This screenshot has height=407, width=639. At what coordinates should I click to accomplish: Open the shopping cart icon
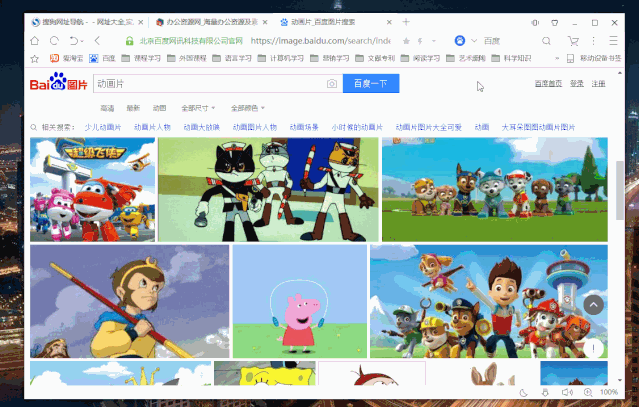pos(573,41)
